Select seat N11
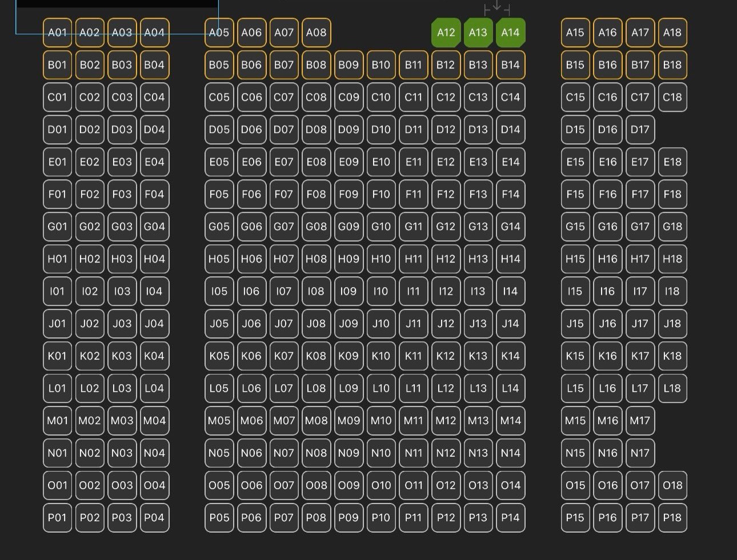 (x=413, y=453)
